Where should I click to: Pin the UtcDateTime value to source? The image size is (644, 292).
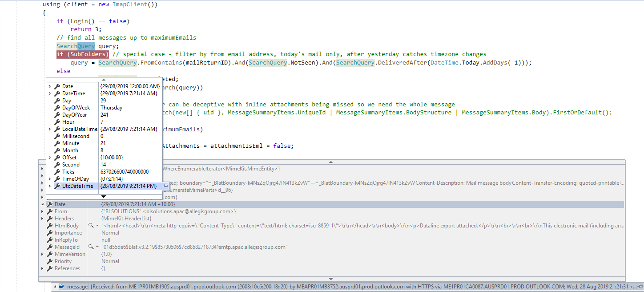[165, 186]
